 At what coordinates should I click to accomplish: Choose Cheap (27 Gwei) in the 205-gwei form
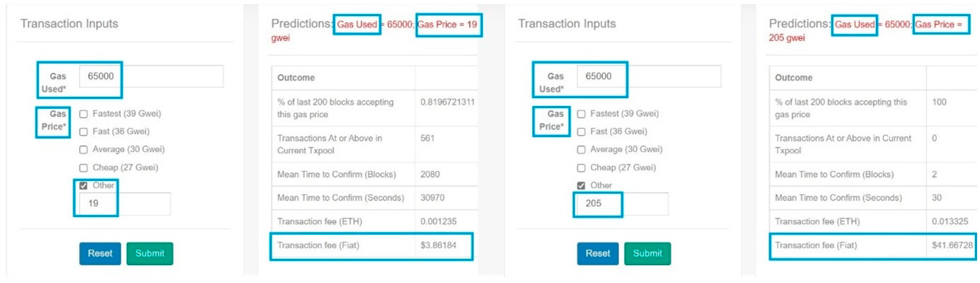pyautogui.click(x=581, y=168)
